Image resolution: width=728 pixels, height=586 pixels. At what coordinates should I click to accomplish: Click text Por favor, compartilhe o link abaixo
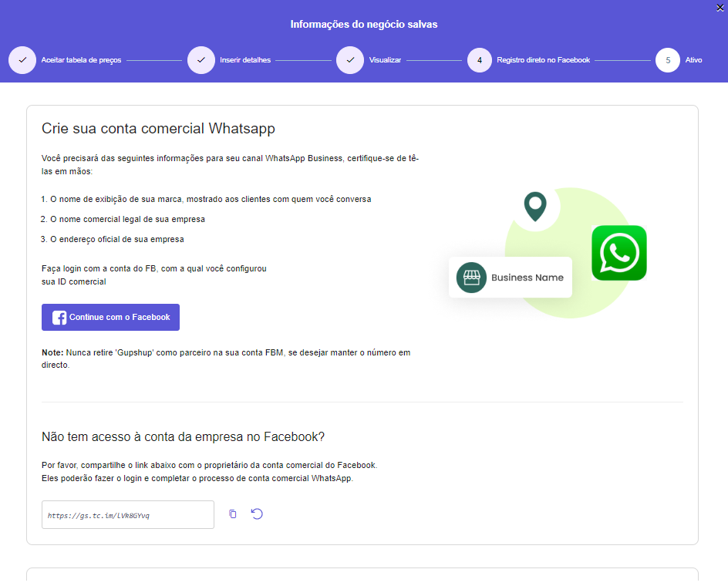pyautogui.click(x=210, y=465)
